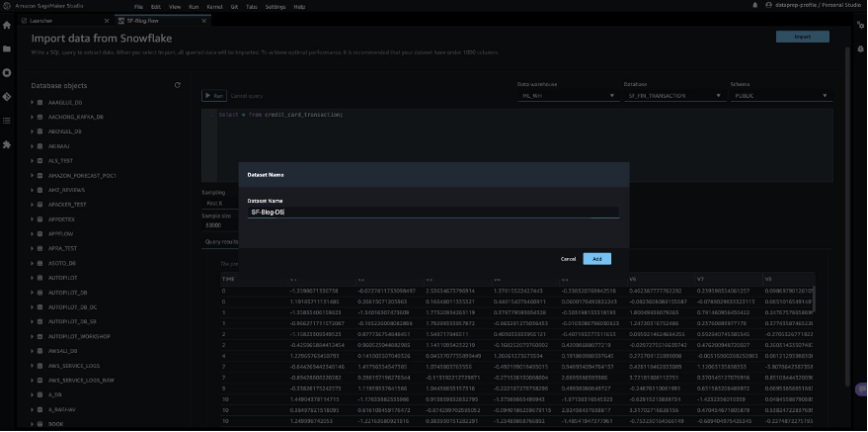Click the notifications bell icon
Image resolution: width=868 pixels, height=432 pixels.
(755, 5)
